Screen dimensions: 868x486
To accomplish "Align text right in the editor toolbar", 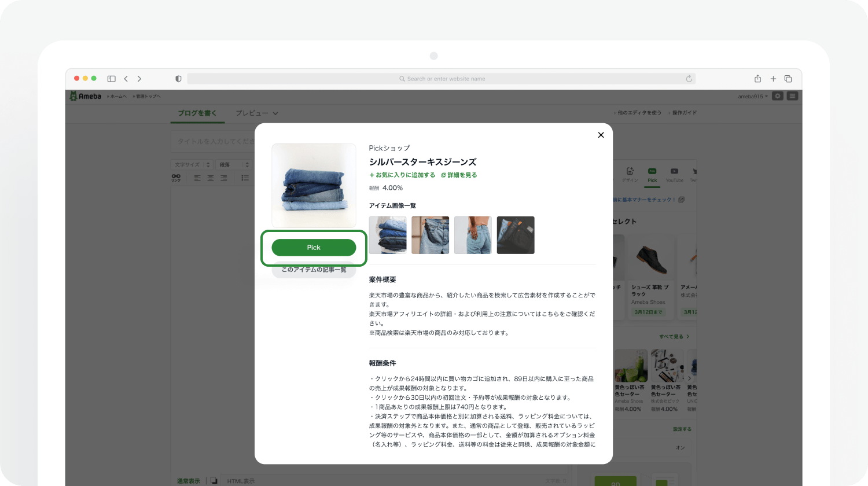I will [x=223, y=178].
